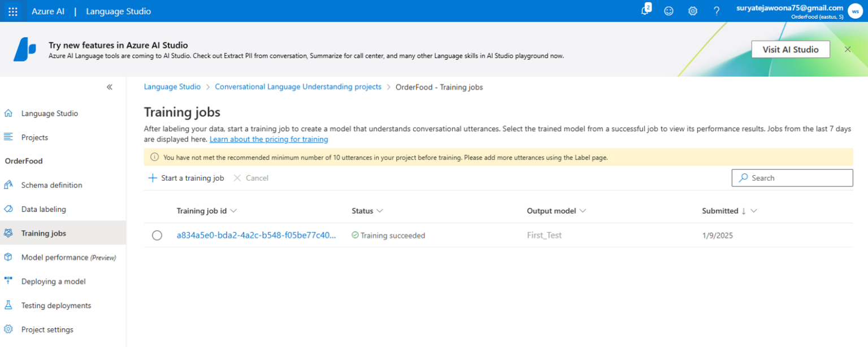This screenshot has height=347, width=868.
Task: Select the radio button for the training job
Action: [157, 235]
